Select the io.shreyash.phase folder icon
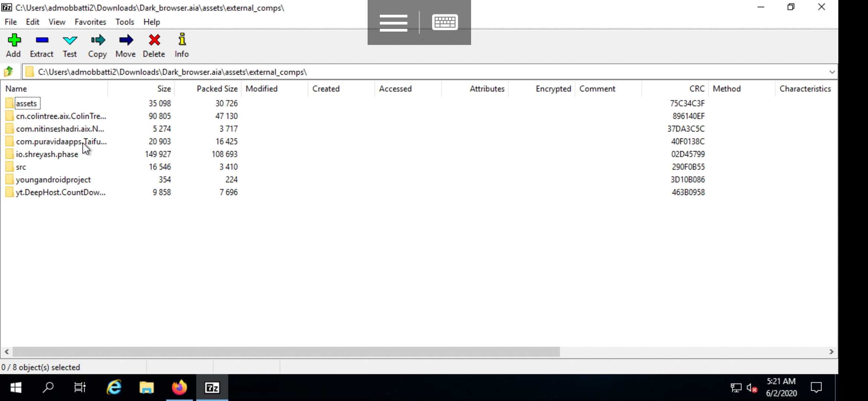868x401 pixels. (x=9, y=154)
